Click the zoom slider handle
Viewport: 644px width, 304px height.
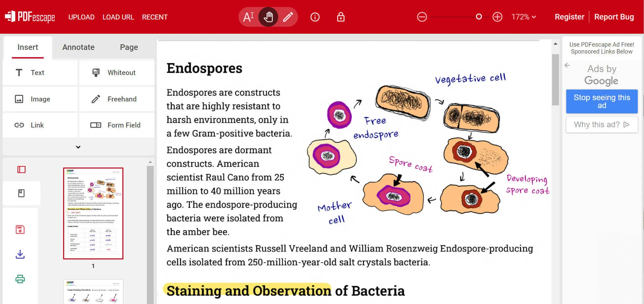point(479,17)
